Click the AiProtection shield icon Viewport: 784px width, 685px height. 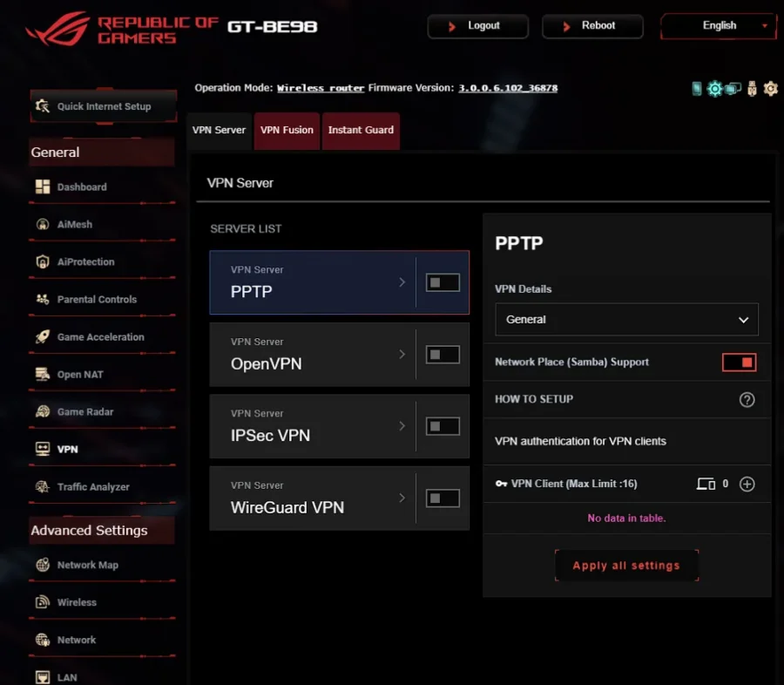click(x=43, y=261)
